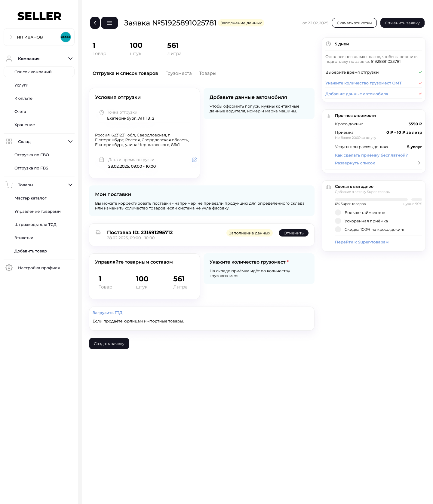The height and width of the screenshot is (504, 433).
Task: Click the Добавьте данные автомобиля card
Action: click(x=259, y=104)
